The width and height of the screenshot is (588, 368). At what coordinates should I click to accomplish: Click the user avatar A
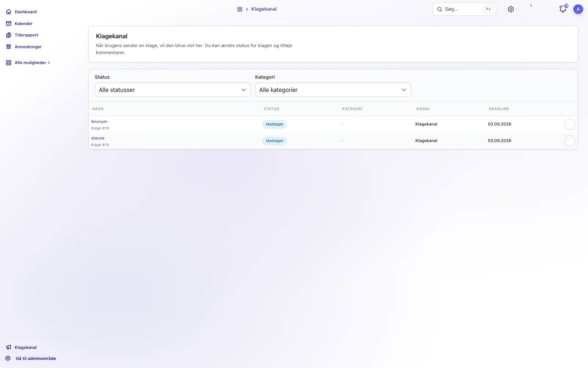tap(578, 9)
